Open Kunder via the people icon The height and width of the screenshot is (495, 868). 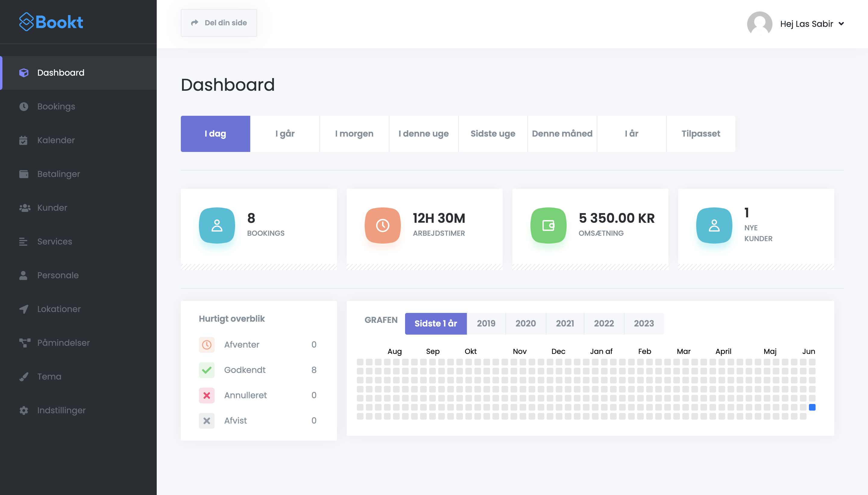click(24, 208)
